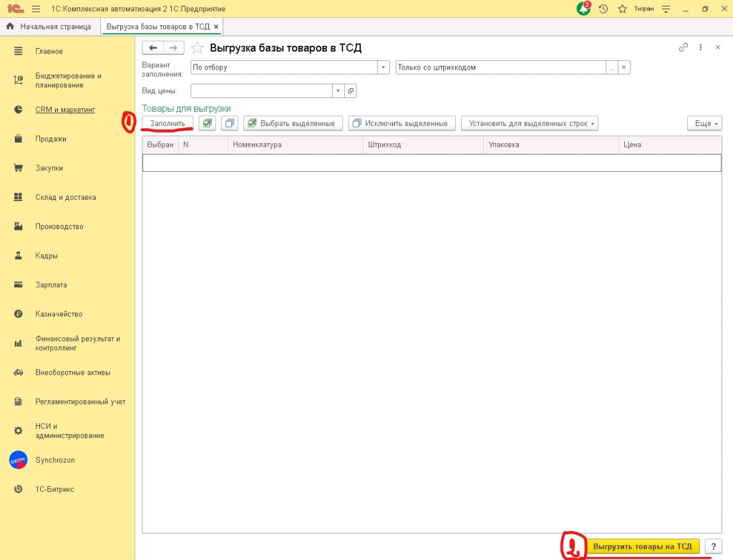This screenshot has width=733, height=560.
Task: Open the Склад и доставка section
Action: pos(65,197)
